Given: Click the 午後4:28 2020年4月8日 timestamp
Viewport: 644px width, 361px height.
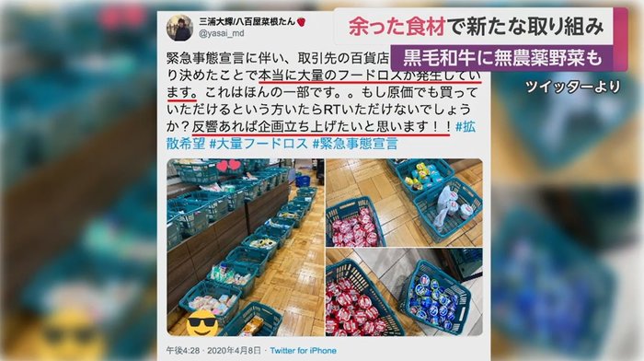Looking at the screenshot, I should (x=213, y=351).
